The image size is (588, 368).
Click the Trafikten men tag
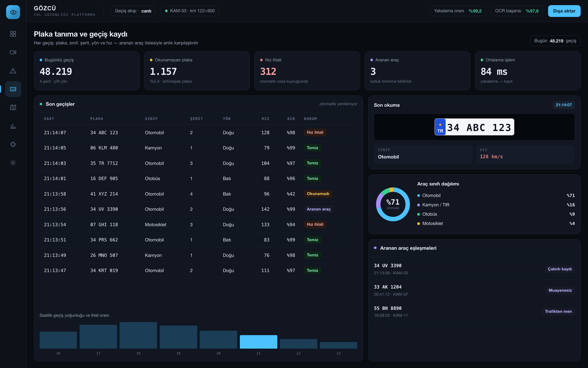pos(558,312)
